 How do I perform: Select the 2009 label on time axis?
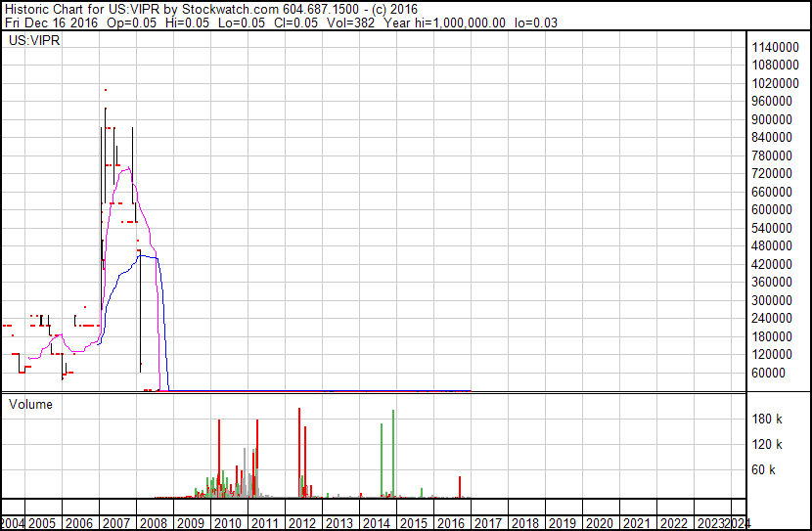tap(191, 523)
